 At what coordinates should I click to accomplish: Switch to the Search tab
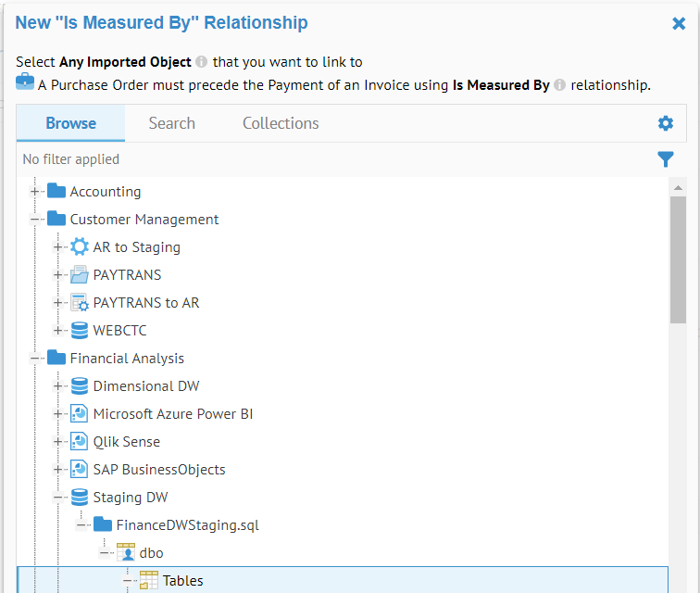171,123
